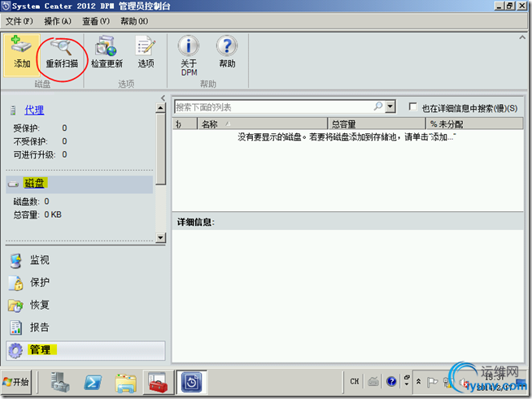Viewport: 532px width, 399px height.
Task: Click the Monitoring (监视) screen icon
Action: click(x=15, y=261)
